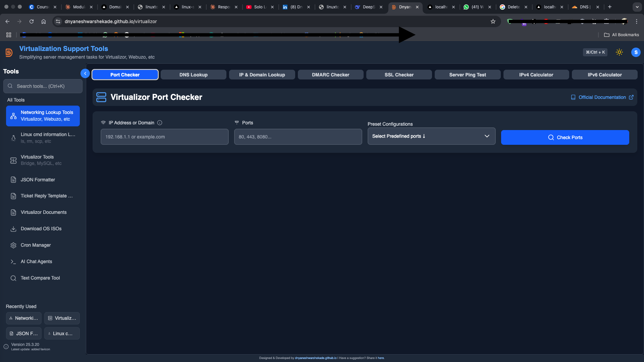Viewport: 644px width, 362px height.
Task: Click the Official Documentation link
Action: [602, 97]
